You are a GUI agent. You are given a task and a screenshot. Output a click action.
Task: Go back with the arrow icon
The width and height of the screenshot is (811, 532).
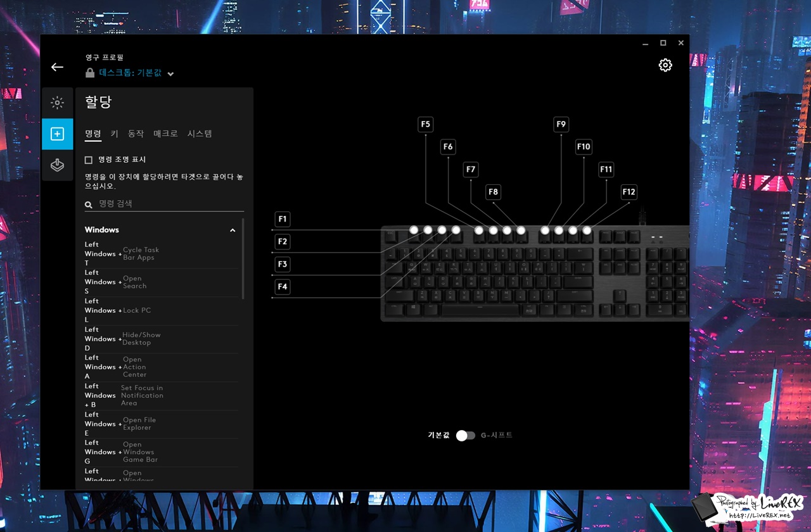(x=58, y=67)
